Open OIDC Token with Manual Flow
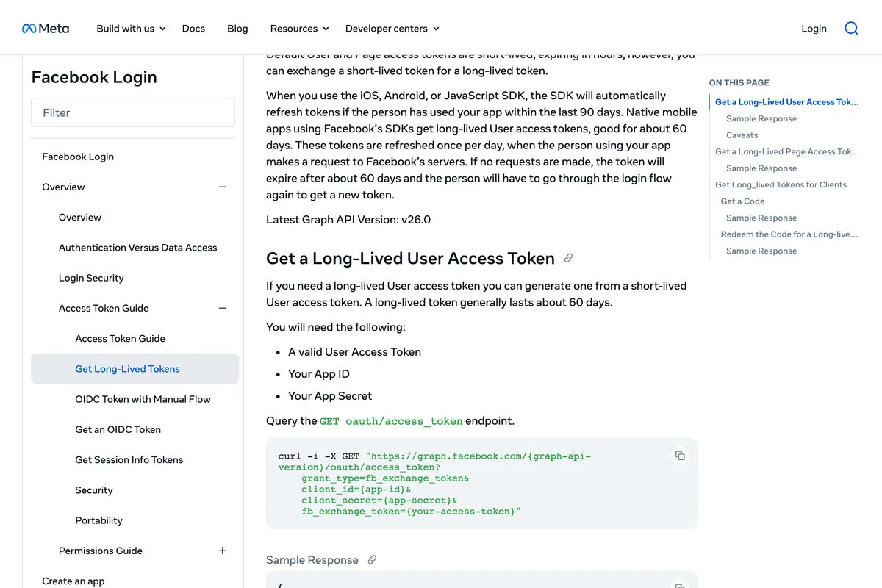This screenshot has height=588, width=882. (x=143, y=399)
